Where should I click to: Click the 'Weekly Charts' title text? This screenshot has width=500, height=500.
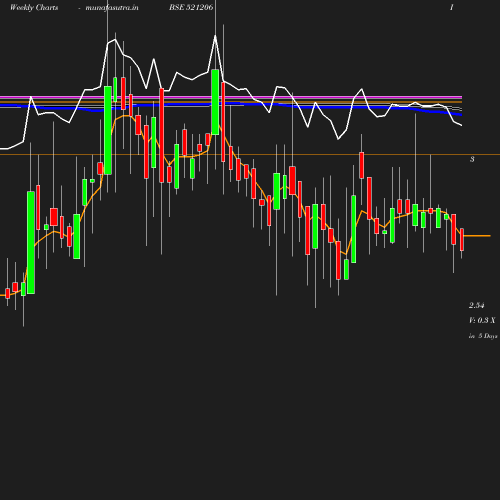[34, 8]
